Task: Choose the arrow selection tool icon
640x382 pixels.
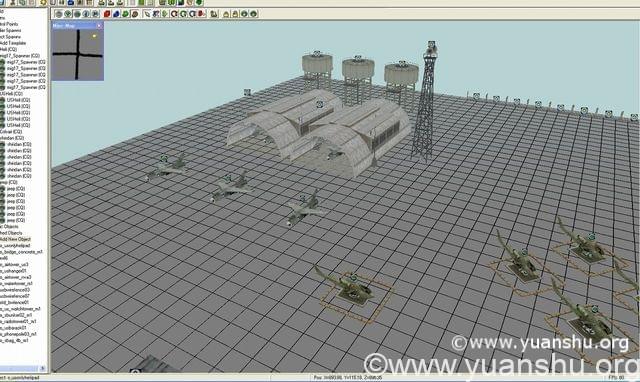Action: point(147,14)
